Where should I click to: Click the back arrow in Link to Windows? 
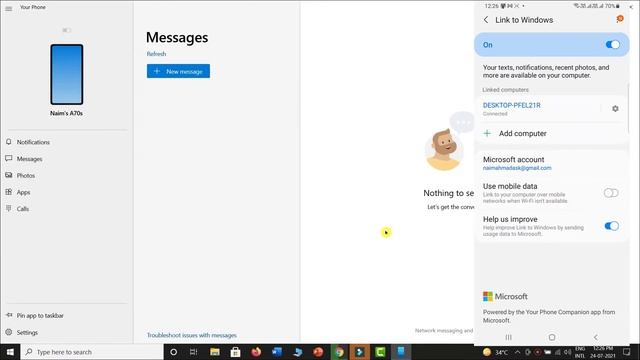pos(486,20)
